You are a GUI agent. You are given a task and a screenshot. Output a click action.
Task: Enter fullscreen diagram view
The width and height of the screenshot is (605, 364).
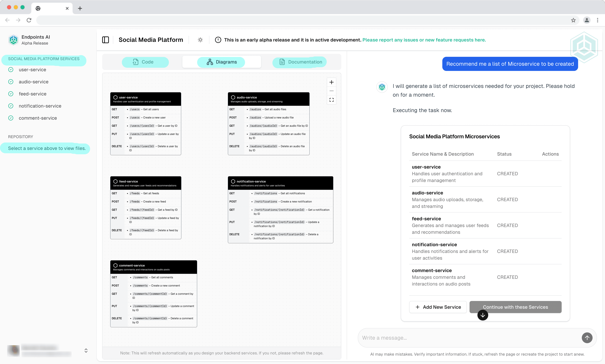click(331, 100)
